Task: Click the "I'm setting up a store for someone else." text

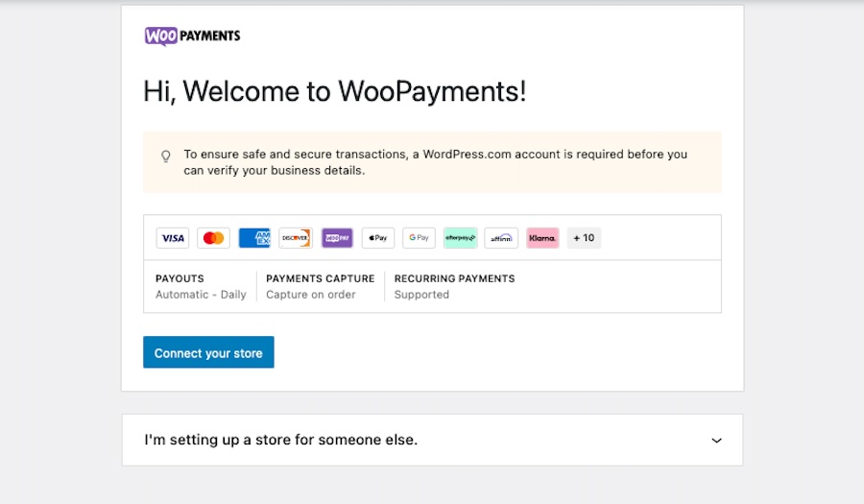Action: point(281,440)
